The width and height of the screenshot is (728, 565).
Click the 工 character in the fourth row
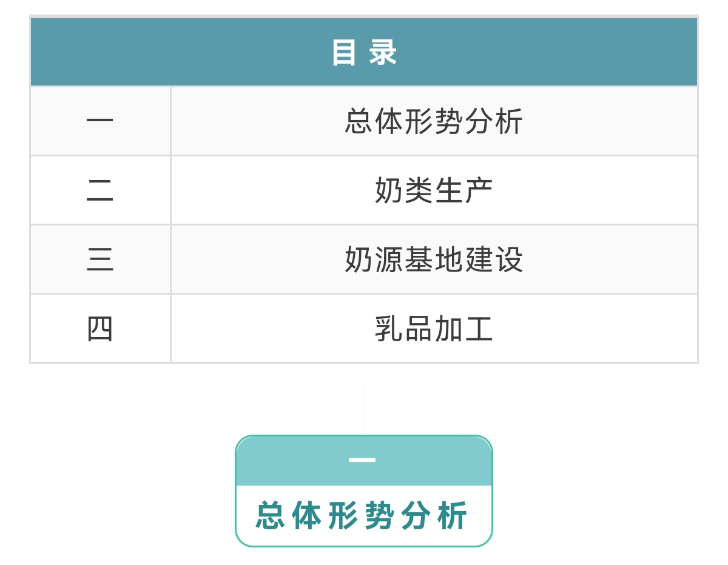(x=479, y=329)
